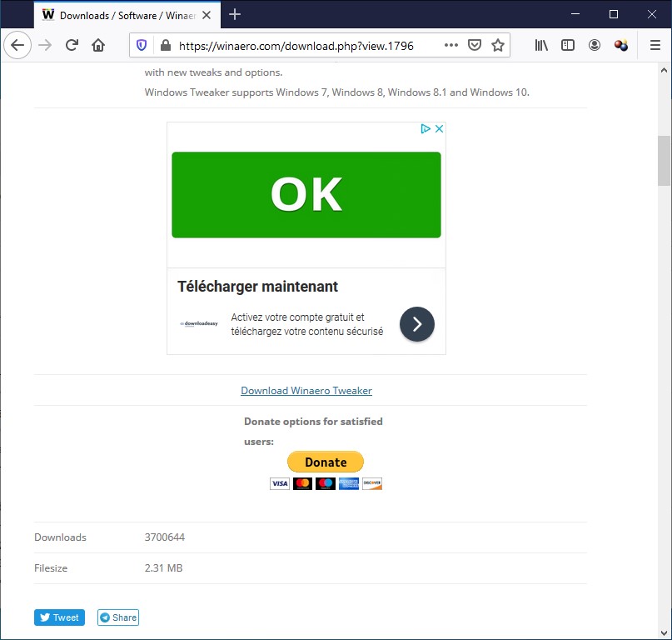Click the Winaero W favicon in the tab
672x640 pixels.
(x=48, y=15)
